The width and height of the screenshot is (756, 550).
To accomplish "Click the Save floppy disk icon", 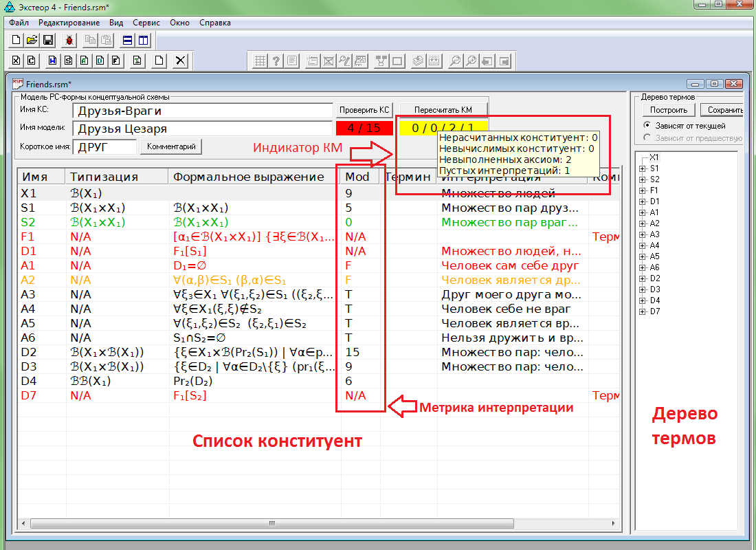I will 48,40.
